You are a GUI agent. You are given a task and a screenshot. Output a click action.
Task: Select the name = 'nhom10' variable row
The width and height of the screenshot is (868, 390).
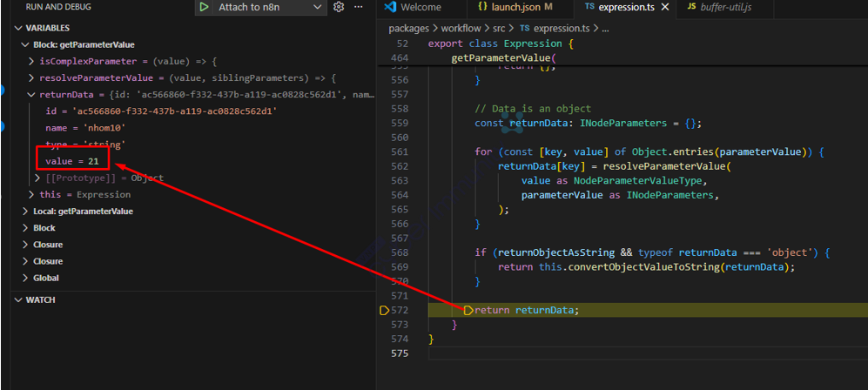(192, 128)
